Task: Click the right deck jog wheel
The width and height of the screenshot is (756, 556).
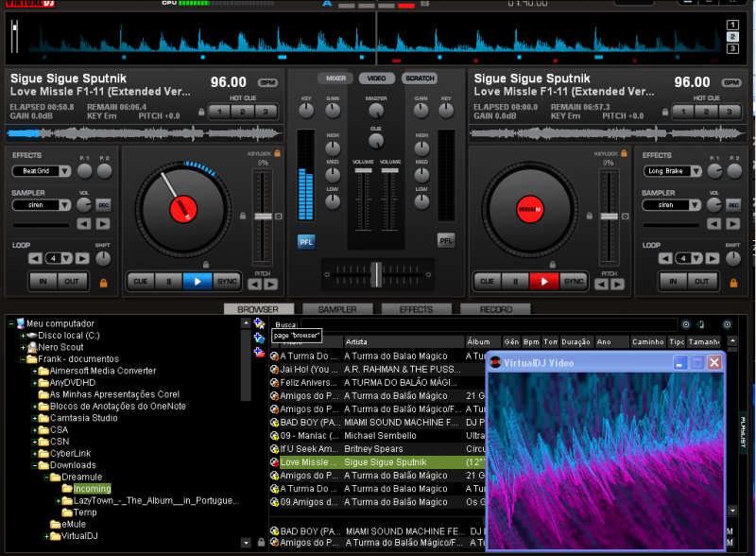Action: click(530, 210)
